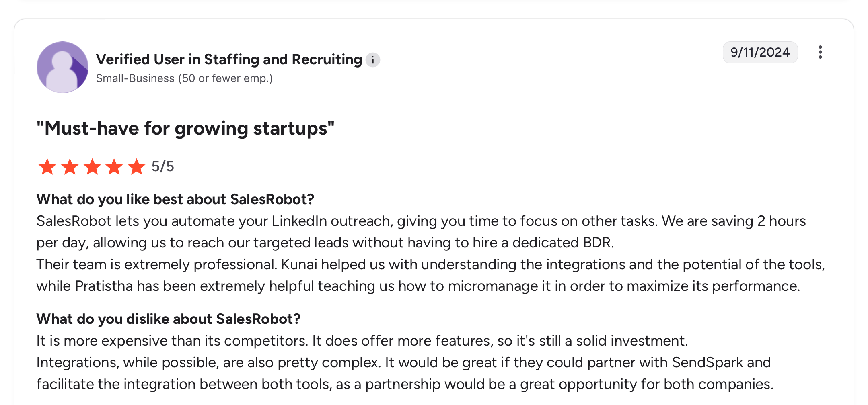Click the second rating star
This screenshot has width=868, height=405.
pos(70,167)
